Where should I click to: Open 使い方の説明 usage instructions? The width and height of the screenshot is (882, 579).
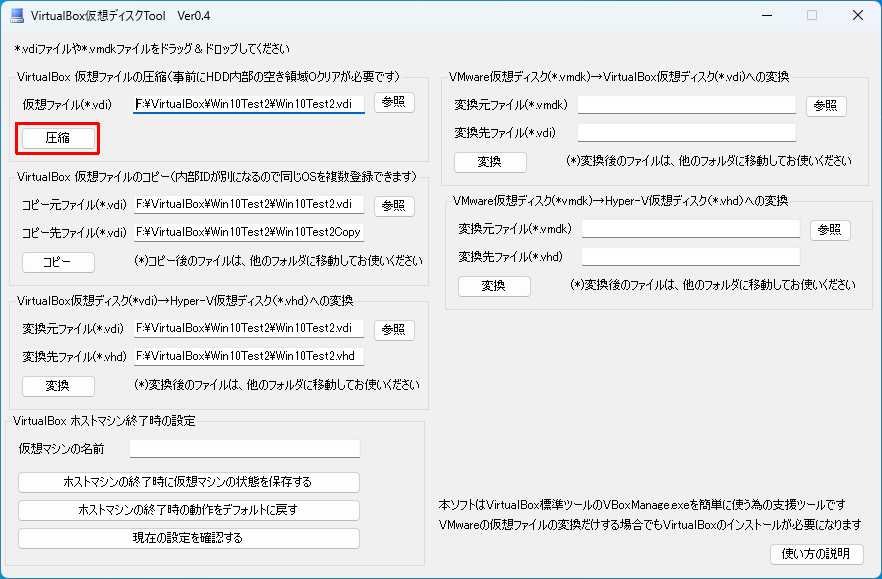coord(816,554)
